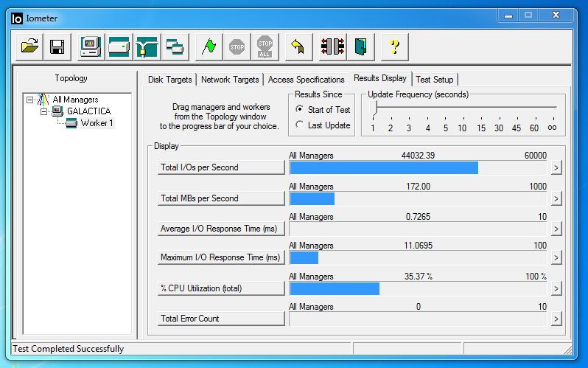Exit Iometer via door icon
This screenshot has height=368, width=588.
point(360,46)
